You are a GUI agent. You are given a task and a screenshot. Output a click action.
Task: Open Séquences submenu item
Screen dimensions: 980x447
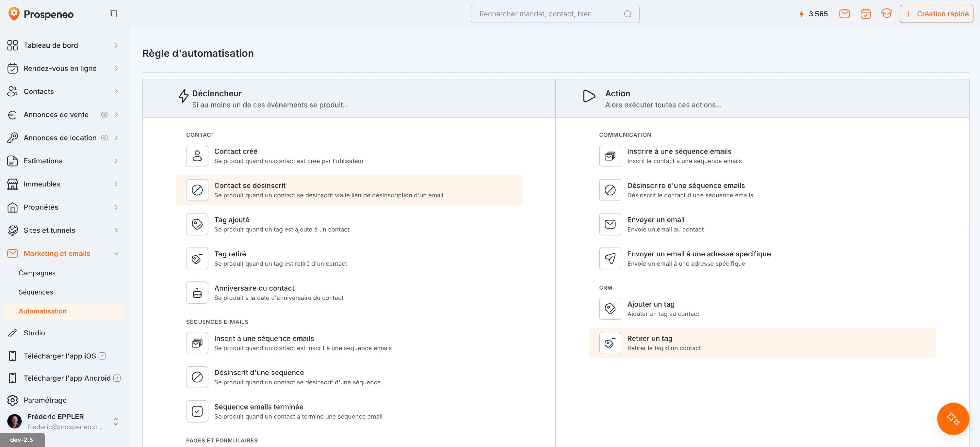click(x=36, y=292)
